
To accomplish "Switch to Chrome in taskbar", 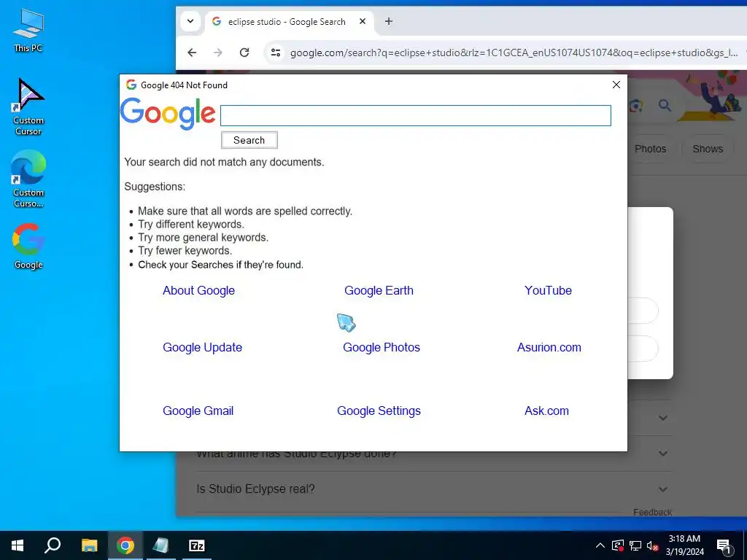I will (x=125, y=545).
